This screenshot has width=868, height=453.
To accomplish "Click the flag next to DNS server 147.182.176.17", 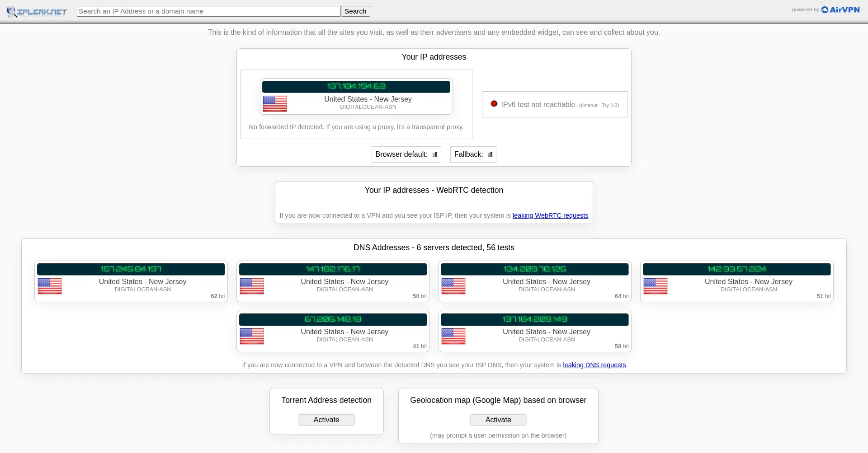I will 252,286.
